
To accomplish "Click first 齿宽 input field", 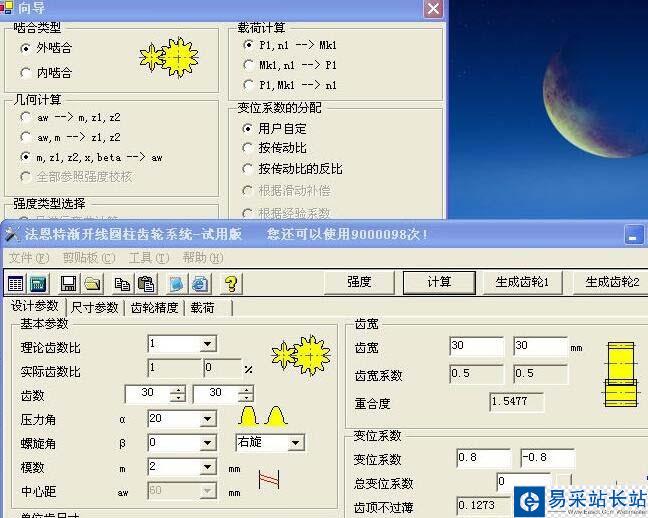I will (x=476, y=346).
